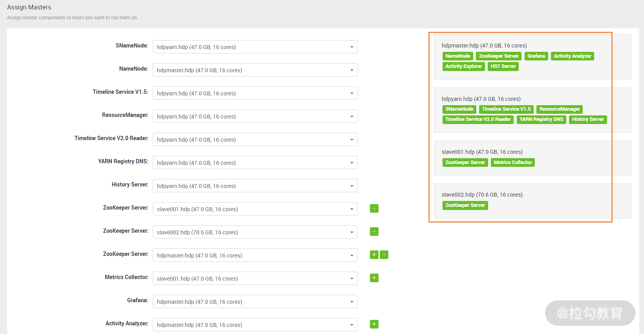Open ZooKeeper Server dropdown set to slave001.hdp
The image size is (644, 334).
[x=255, y=209]
